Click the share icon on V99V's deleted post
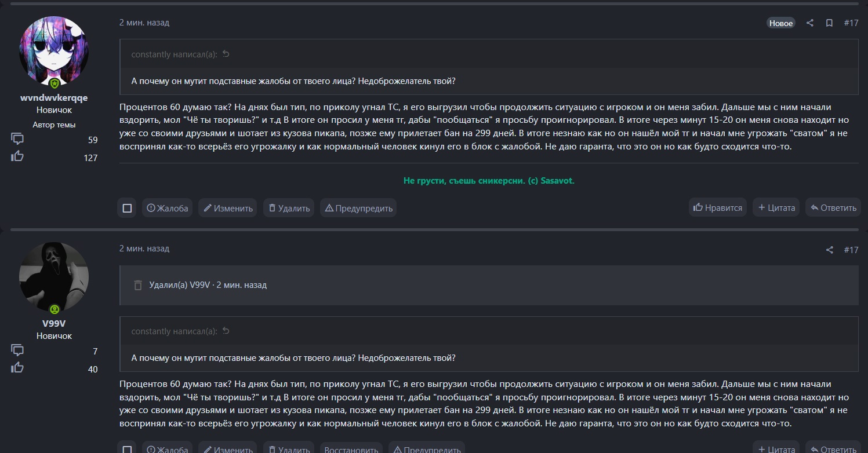 830,250
